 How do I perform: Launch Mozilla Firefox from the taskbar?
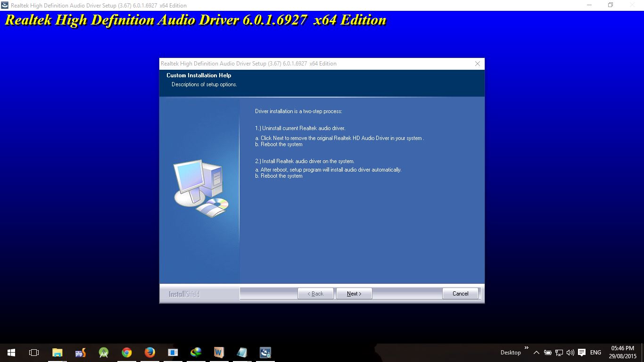point(149,353)
